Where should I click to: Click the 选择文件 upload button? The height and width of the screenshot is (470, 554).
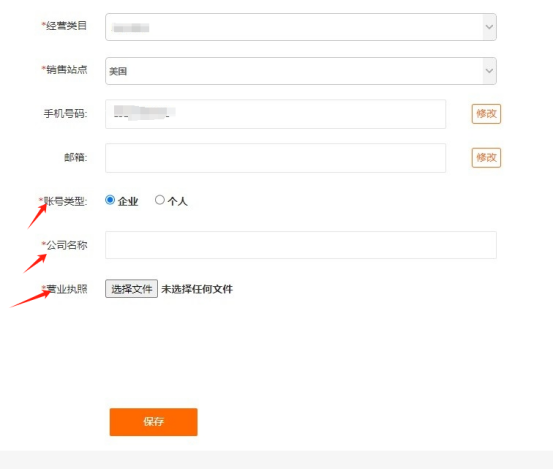[x=131, y=289]
